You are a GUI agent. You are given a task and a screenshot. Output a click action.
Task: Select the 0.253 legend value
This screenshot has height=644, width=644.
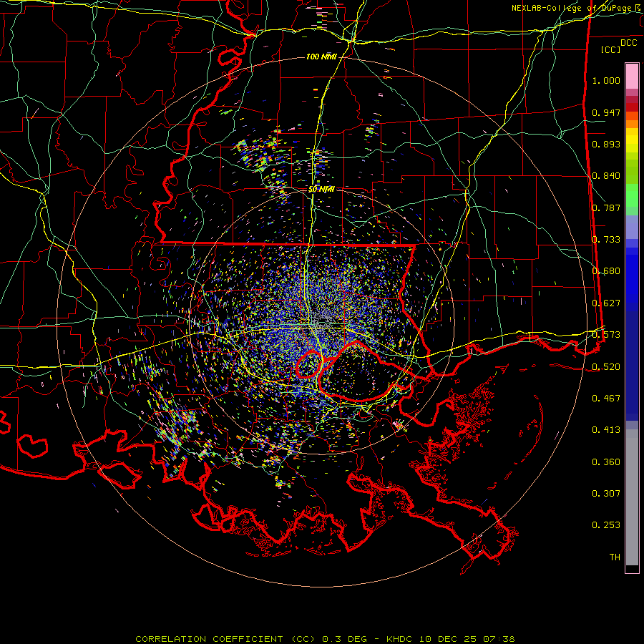coord(606,525)
